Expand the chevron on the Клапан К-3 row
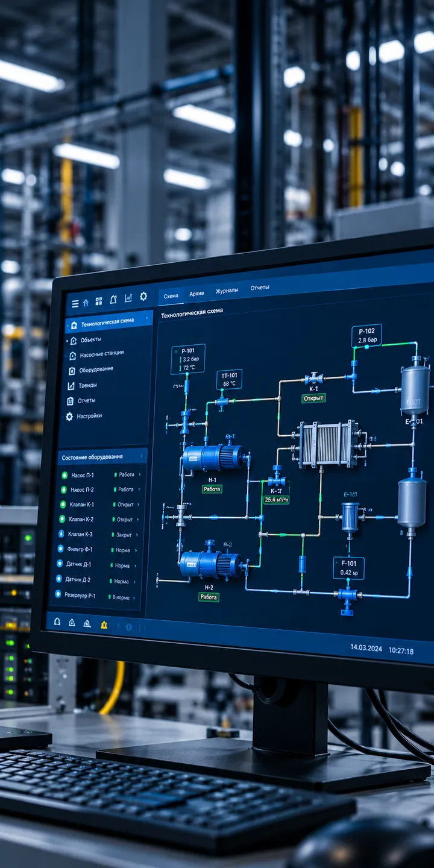 (138, 535)
